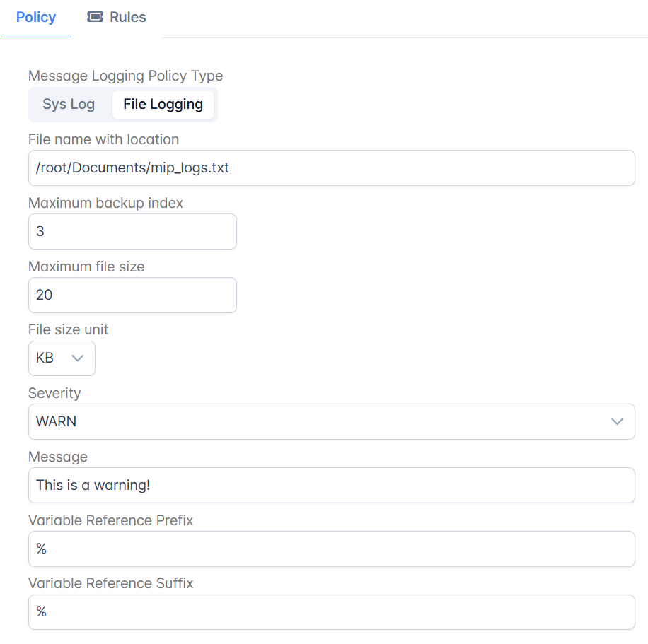Image resolution: width=648 pixels, height=644 pixels.
Task: Open the Policy tab
Action: 36,18
